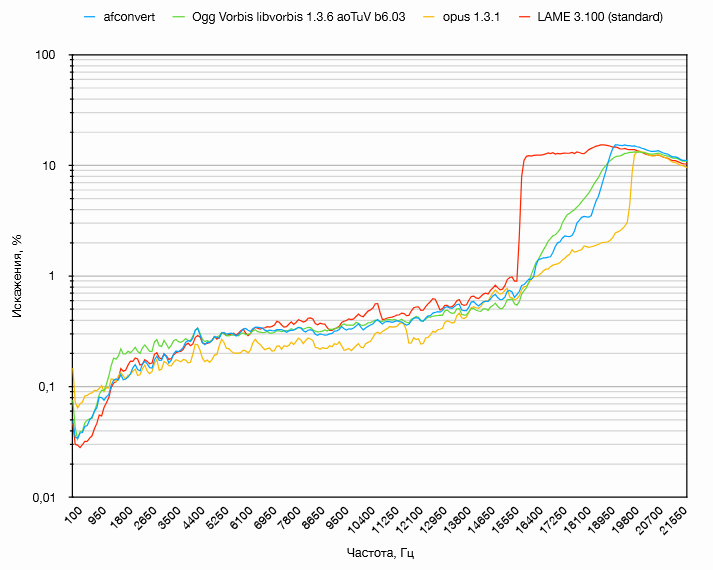Image resolution: width=713 pixels, height=570 pixels.
Task: Click the y-axis '10' tick label
Action: click(49, 165)
